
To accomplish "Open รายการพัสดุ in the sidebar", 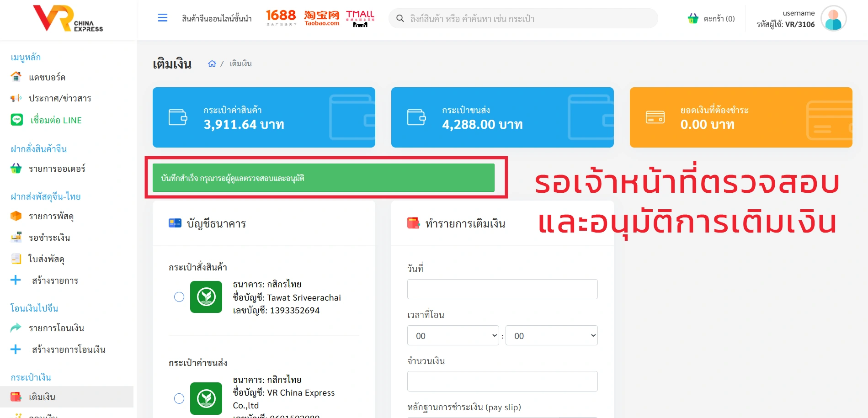I will pos(51,216).
